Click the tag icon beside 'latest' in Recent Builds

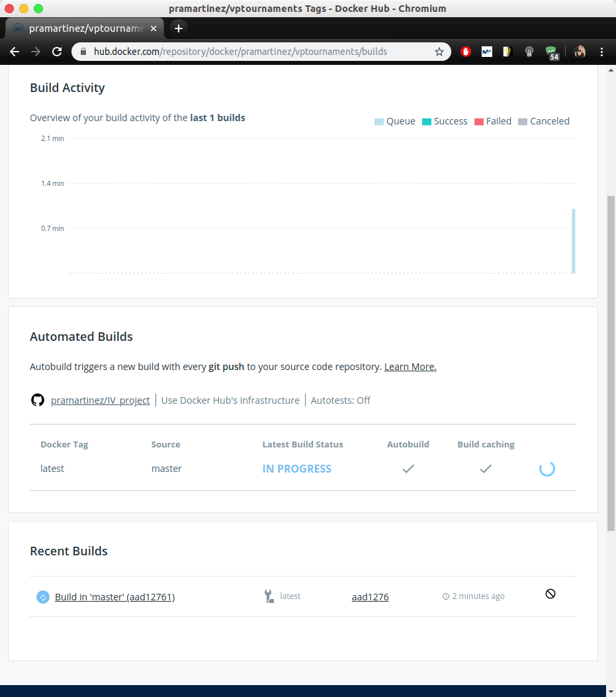(x=269, y=596)
